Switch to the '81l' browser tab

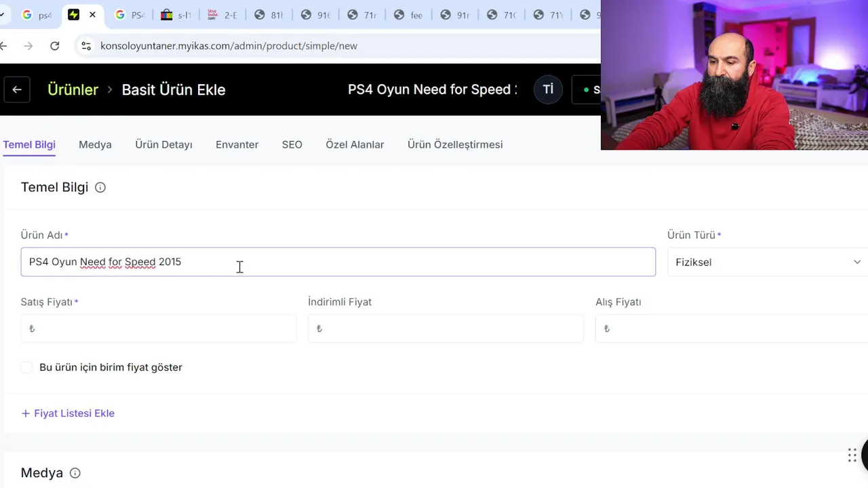pos(269,15)
